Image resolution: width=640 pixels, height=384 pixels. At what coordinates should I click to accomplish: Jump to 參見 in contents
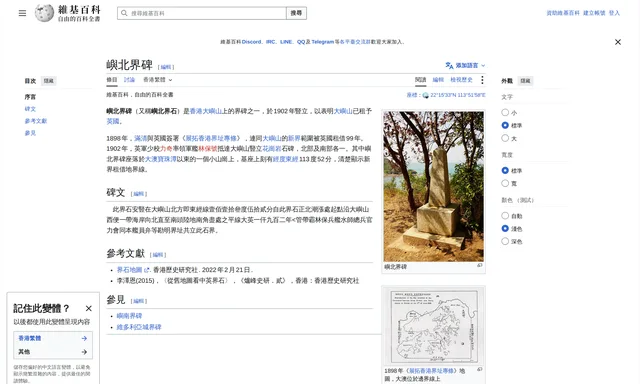(30, 133)
